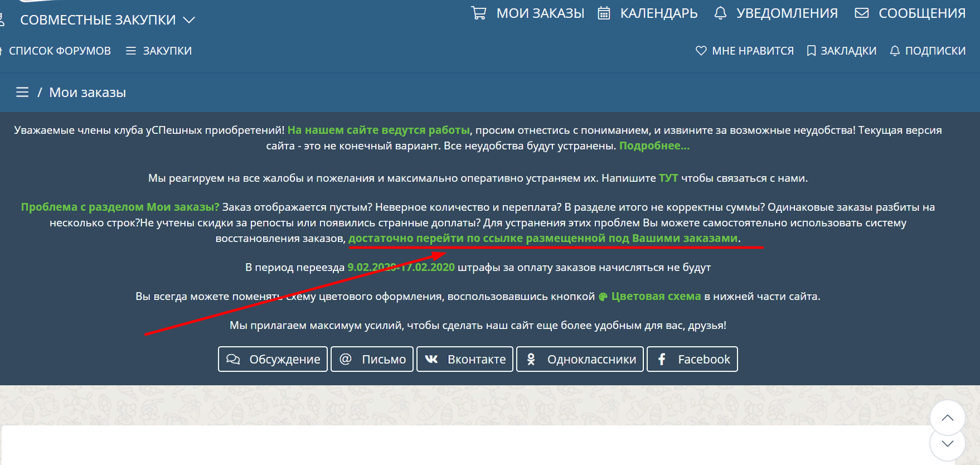The height and width of the screenshot is (465, 980).
Task: Click the messages envelope icon
Action: point(862,13)
